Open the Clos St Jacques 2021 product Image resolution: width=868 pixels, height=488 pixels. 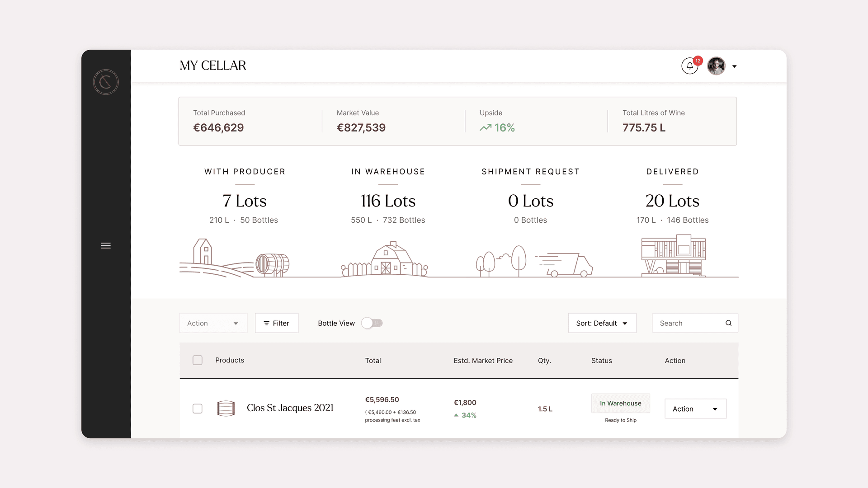290,408
